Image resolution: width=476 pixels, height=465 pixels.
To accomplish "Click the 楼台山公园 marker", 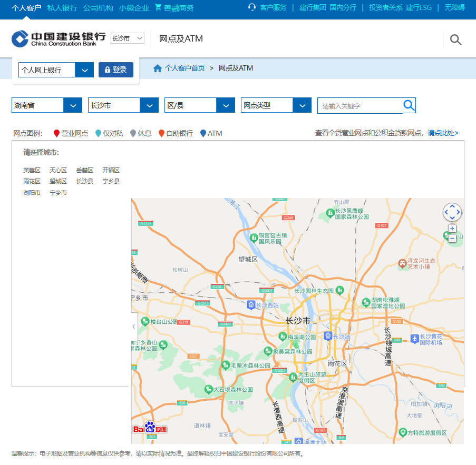I will 145,321.
